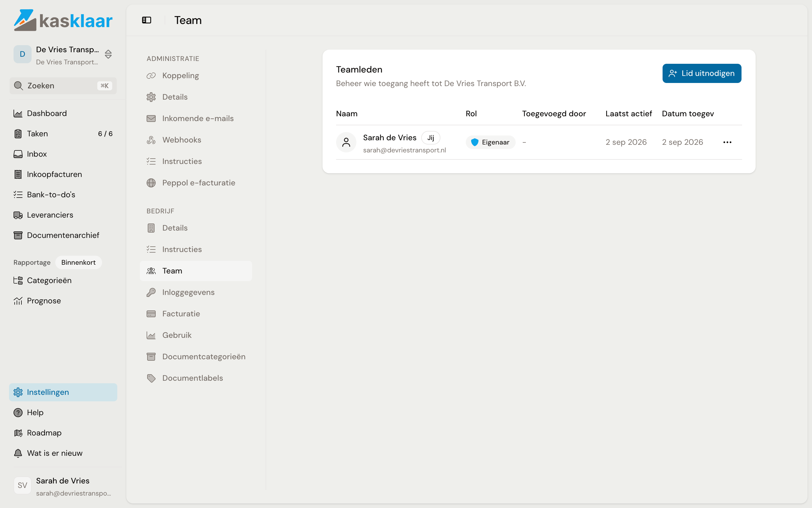Open Facturatie settings
Image resolution: width=812 pixels, height=508 pixels.
pyautogui.click(x=196, y=314)
